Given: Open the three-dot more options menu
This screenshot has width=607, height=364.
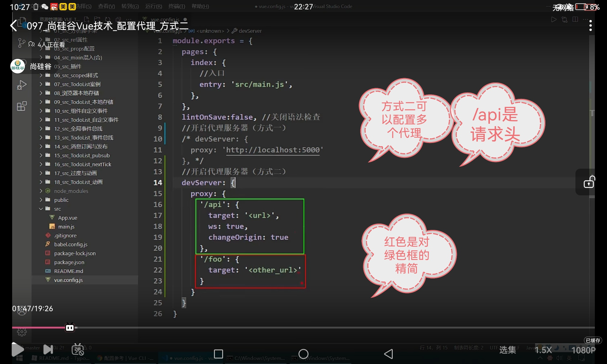Looking at the screenshot, I should point(590,25).
